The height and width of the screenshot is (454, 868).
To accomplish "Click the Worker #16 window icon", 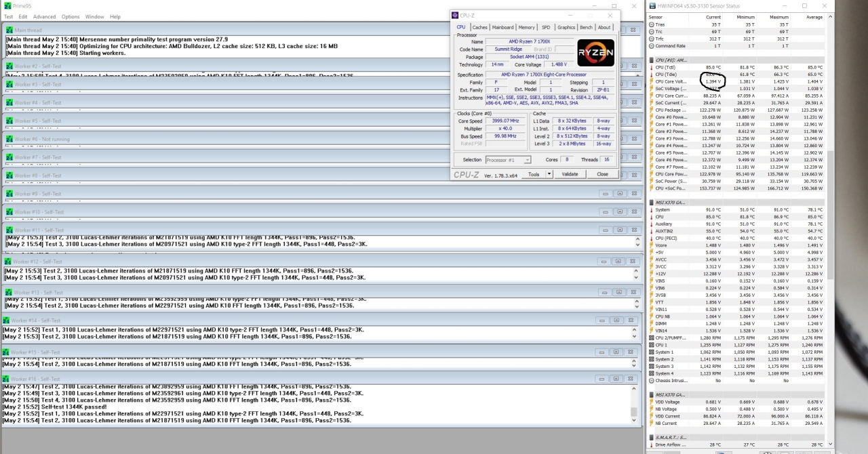I will [x=6, y=379].
